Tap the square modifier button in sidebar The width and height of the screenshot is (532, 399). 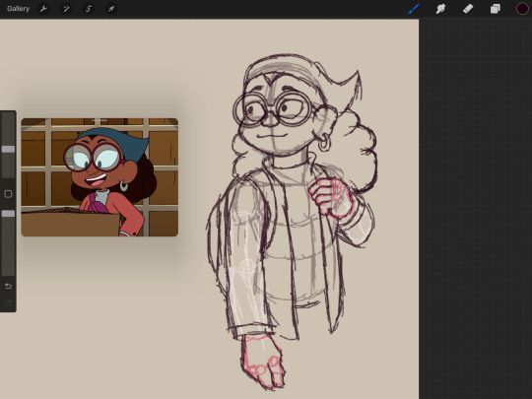8,194
